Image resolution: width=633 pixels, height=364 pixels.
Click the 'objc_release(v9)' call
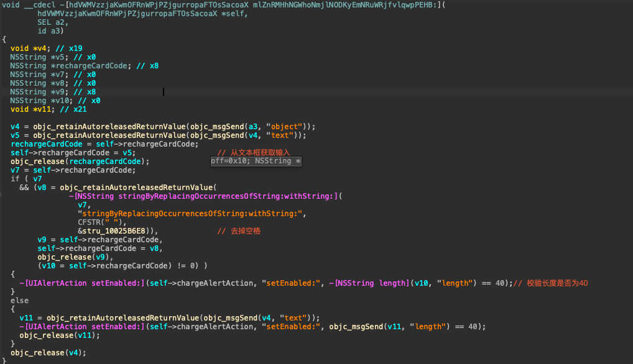tap(75, 257)
